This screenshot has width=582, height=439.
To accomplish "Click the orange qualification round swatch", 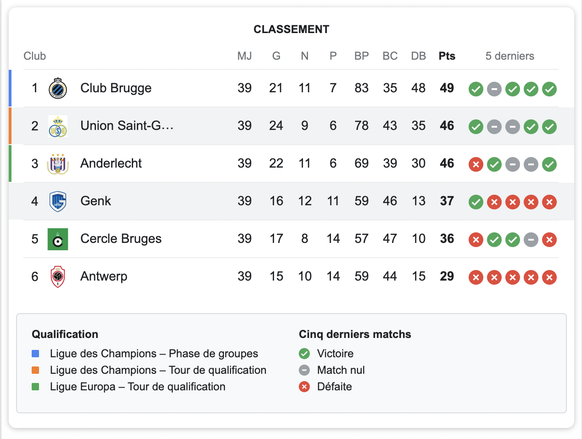I will (36, 370).
